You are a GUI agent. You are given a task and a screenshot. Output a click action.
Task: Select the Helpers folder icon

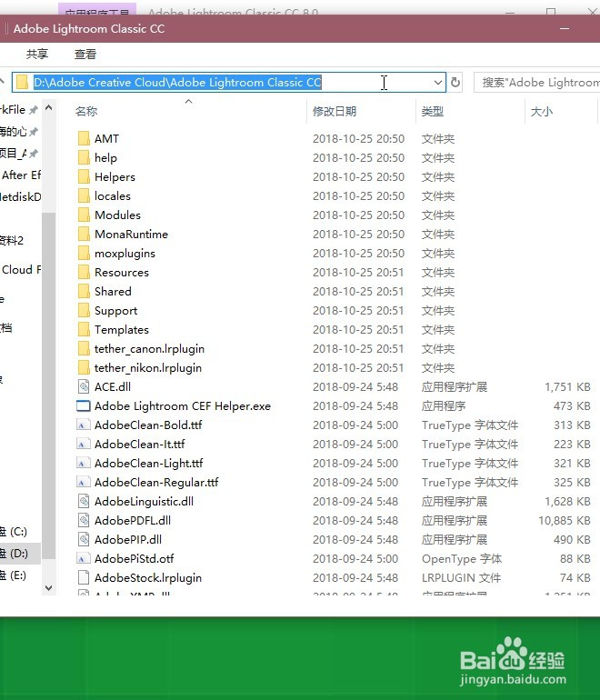(x=84, y=176)
